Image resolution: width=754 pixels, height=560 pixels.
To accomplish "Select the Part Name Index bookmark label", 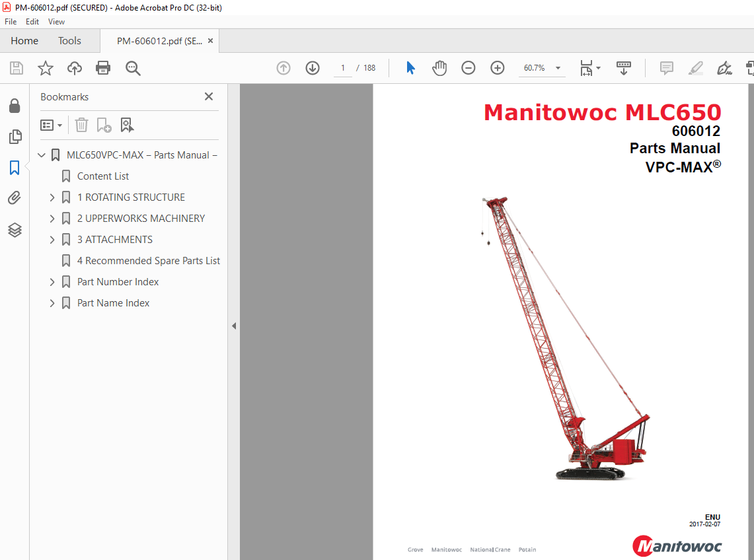I will [114, 303].
